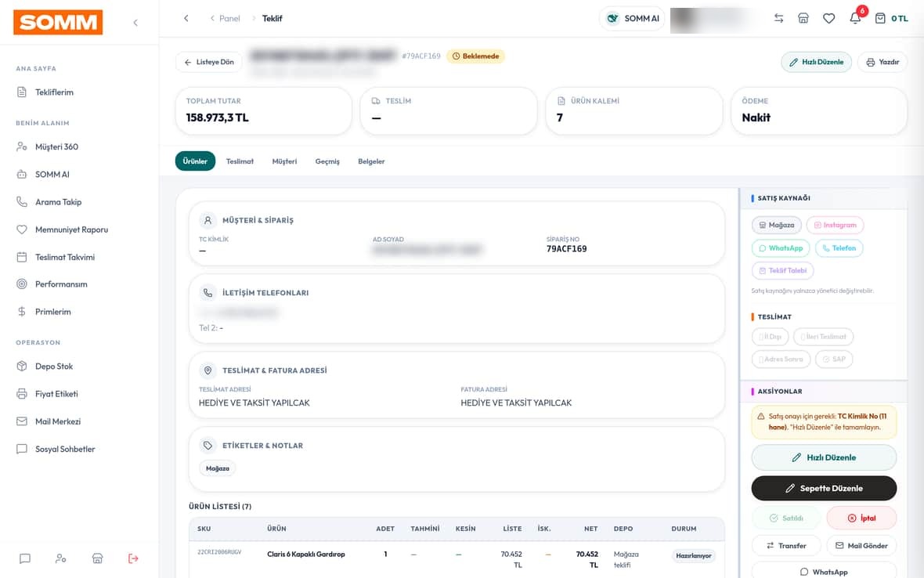
Task: Open favorites heart icon in the top bar
Action: tap(828, 18)
